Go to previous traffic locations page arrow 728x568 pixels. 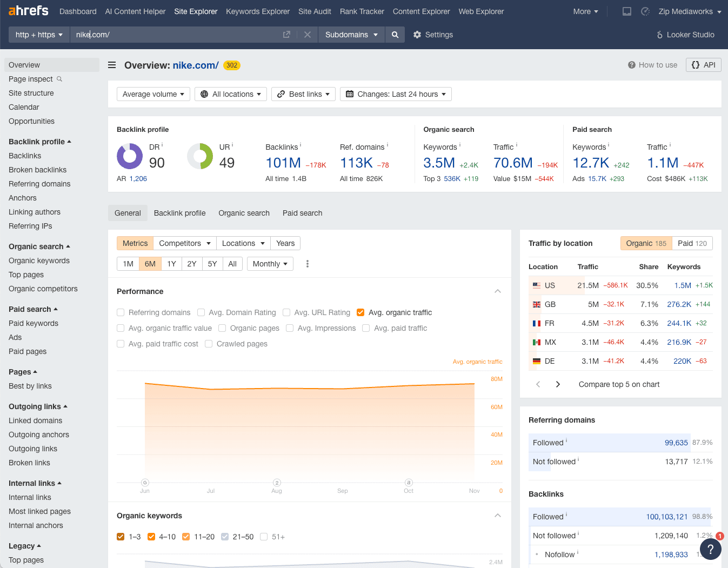pos(538,384)
